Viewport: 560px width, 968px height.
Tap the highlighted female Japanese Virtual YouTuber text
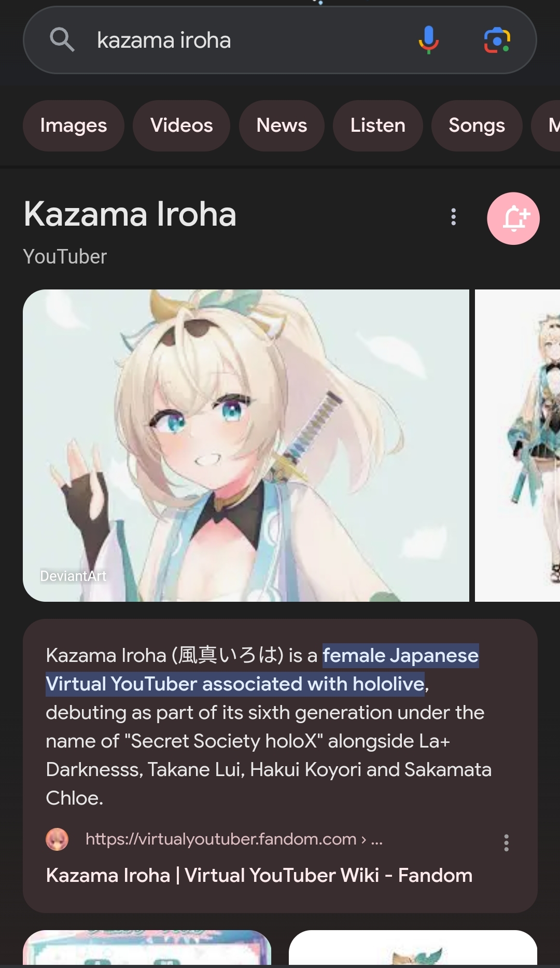(x=262, y=670)
